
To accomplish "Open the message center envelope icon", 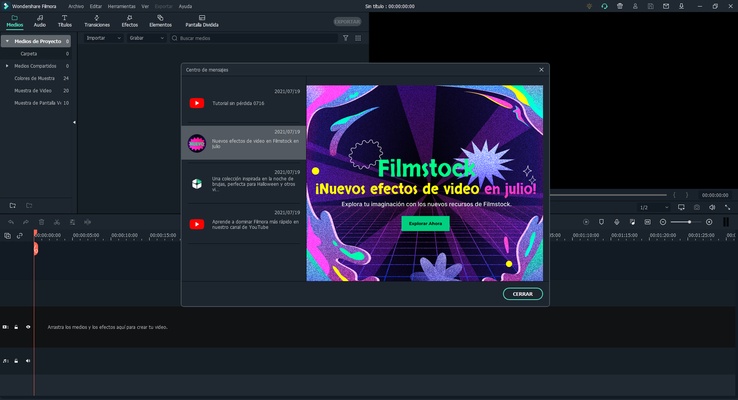I will pyautogui.click(x=666, y=7).
